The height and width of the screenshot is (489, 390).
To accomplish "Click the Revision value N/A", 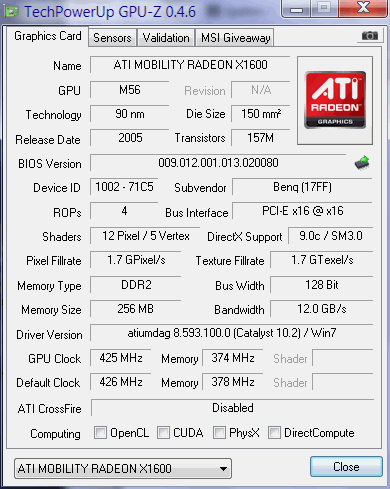I will 261,90.
